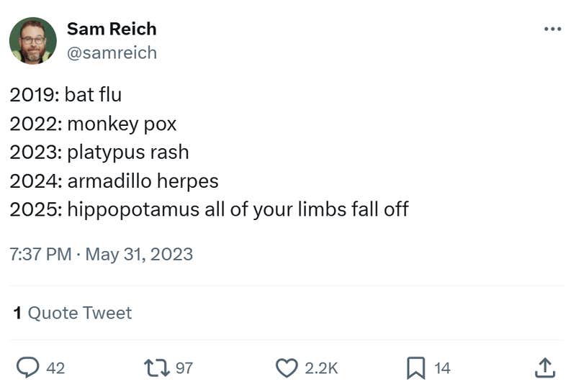Viewport: 576px width, 392px height.
Task: Open the Sam Reich display name link
Action: 112,29
